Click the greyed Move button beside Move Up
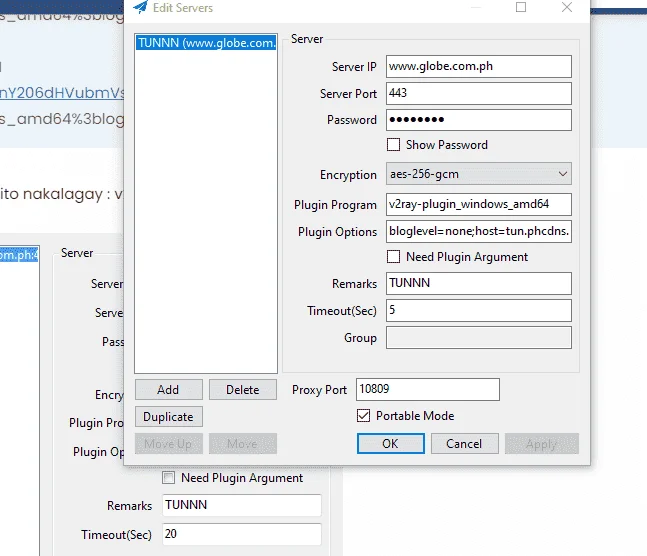The height and width of the screenshot is (556, 647). point(243,444)
